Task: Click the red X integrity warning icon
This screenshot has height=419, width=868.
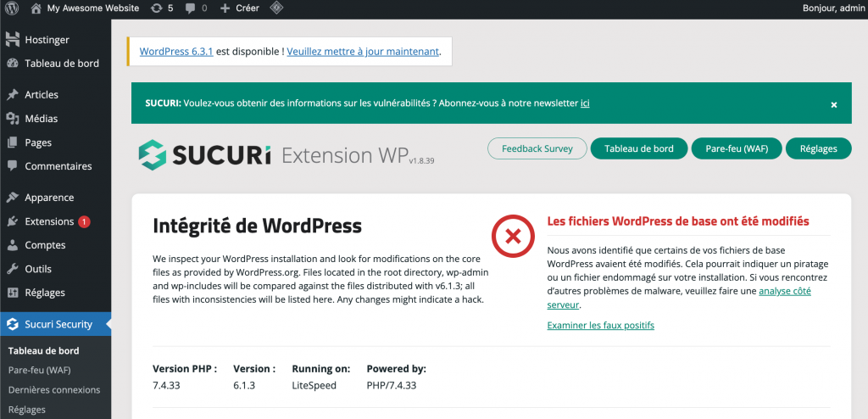Action: click(x=512, y=235)
